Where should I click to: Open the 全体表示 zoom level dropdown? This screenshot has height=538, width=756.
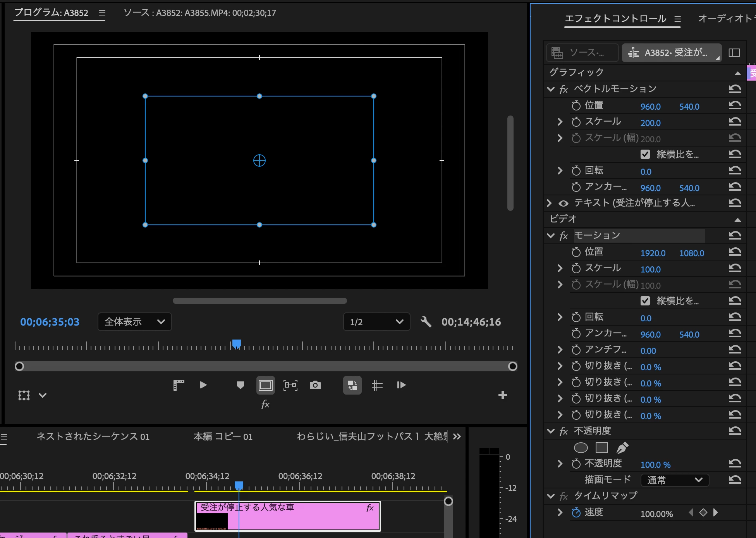coord(134,322)
